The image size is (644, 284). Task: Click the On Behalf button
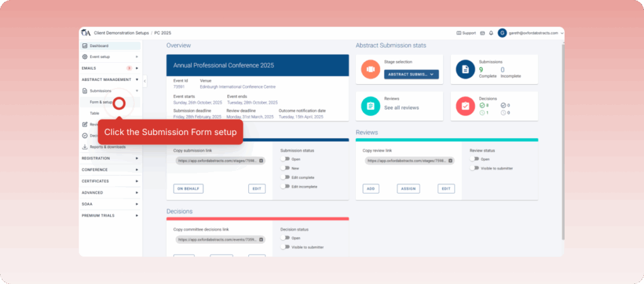point(188,188)
